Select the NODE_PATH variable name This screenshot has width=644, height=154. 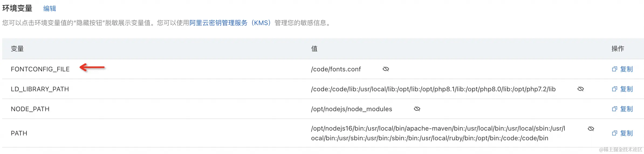click(x=30, y=109)
